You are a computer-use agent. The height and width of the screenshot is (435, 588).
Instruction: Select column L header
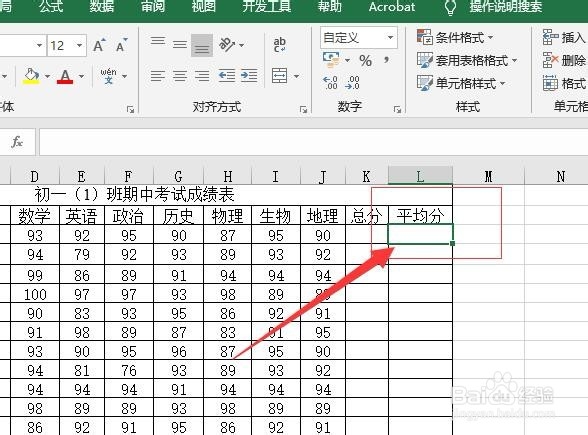pyautogui.click(x=420, y=176)
